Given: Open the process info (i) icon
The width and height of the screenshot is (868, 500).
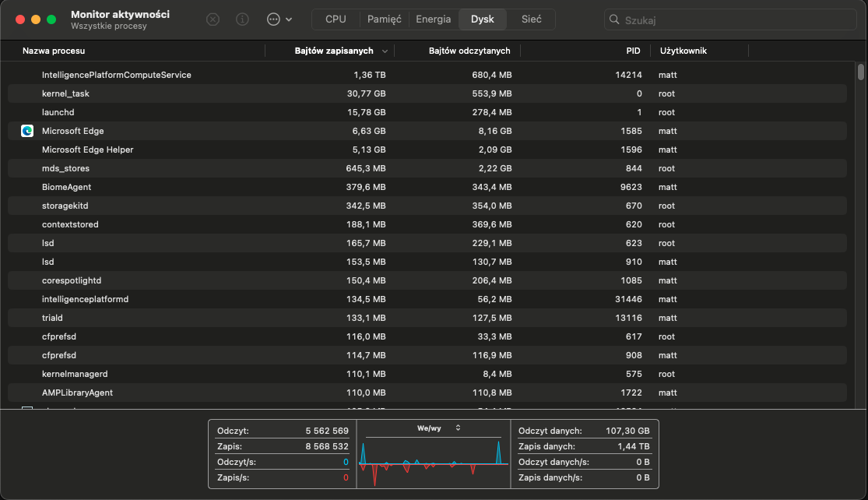Looking at the screenshot, I should coord(242,19).
